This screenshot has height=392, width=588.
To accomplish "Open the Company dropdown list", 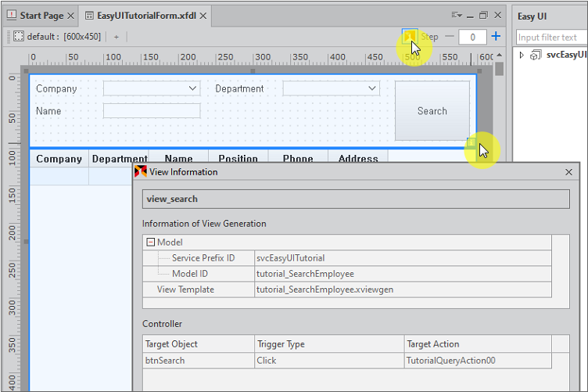I will 193,89.
